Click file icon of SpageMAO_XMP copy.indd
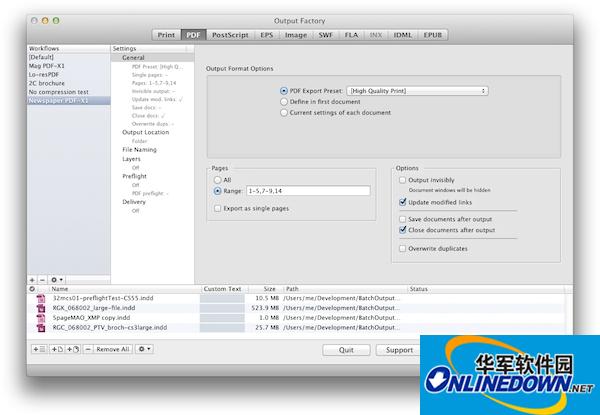 [x=41, y=318]
